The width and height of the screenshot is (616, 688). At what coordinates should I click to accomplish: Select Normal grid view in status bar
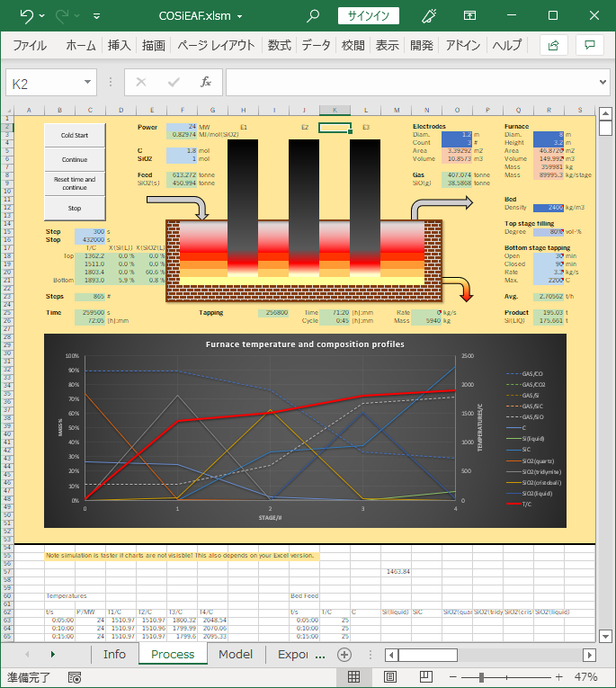[353, 677]
